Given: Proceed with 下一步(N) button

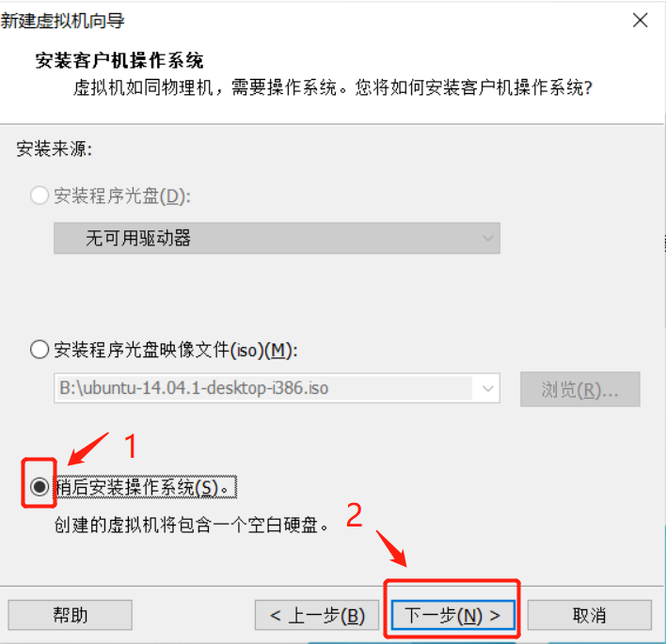Looking at the screenshot, I should pos(452,615).
